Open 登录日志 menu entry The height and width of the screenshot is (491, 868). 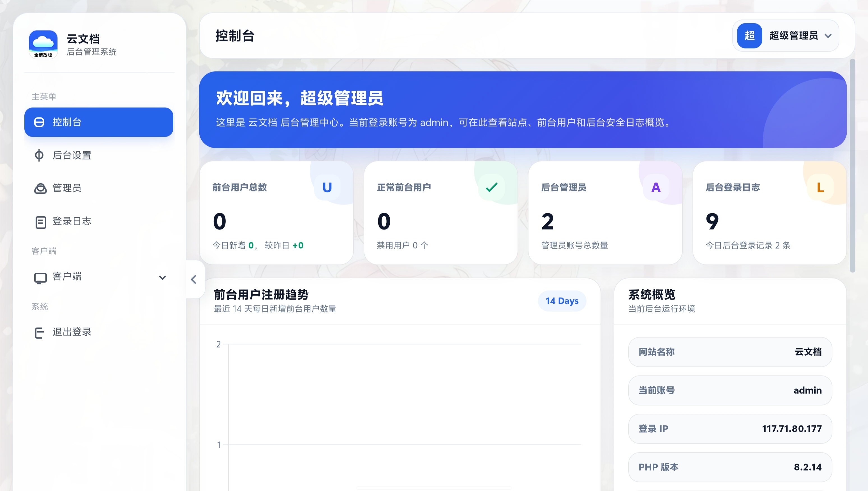pyautogui.click(x=99, y=222)
